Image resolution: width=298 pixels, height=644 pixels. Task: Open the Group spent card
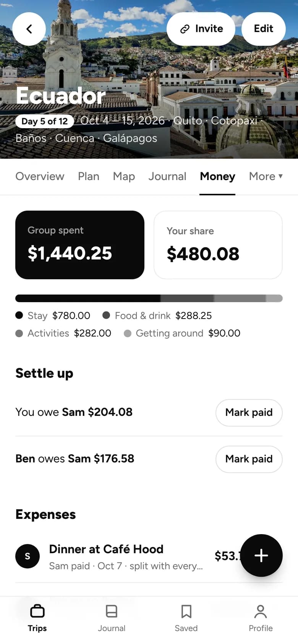(x=80, y=245)
